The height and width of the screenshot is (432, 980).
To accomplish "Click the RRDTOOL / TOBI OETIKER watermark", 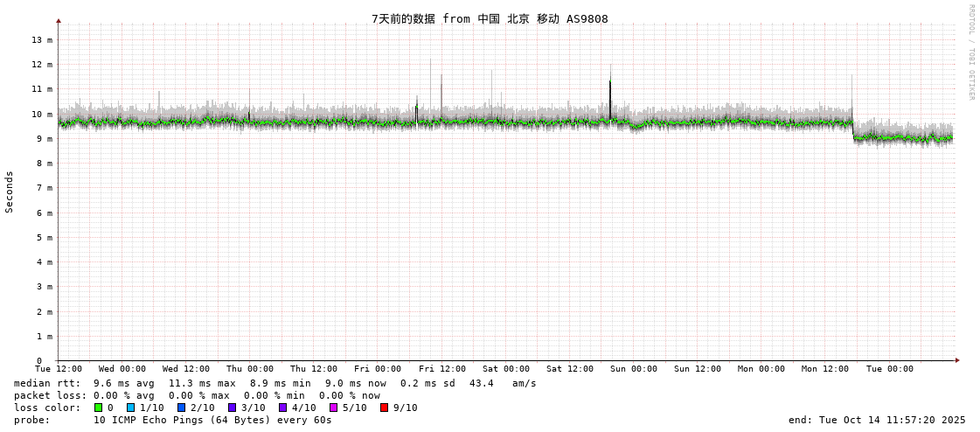I will 970,52.
